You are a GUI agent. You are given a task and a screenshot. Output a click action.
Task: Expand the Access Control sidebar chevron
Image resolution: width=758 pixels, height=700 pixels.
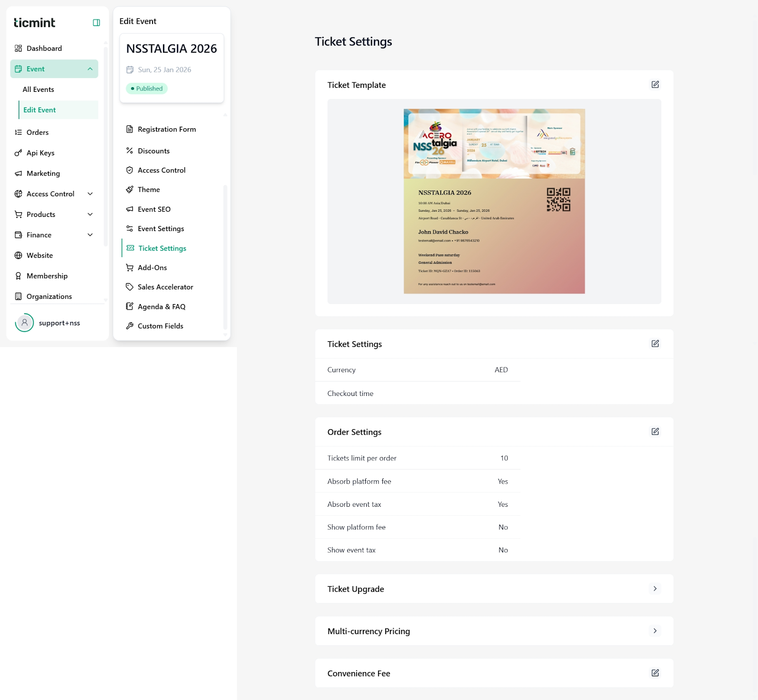90,194
